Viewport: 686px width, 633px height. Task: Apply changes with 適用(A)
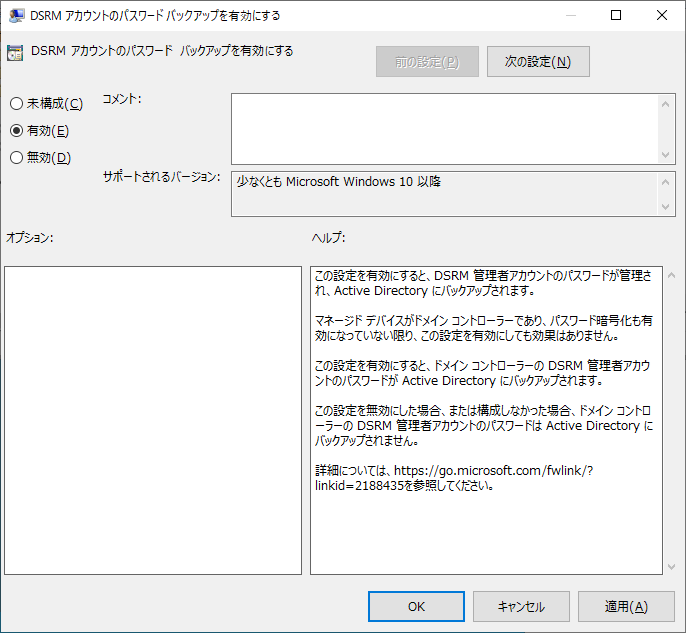coord(626,606)
